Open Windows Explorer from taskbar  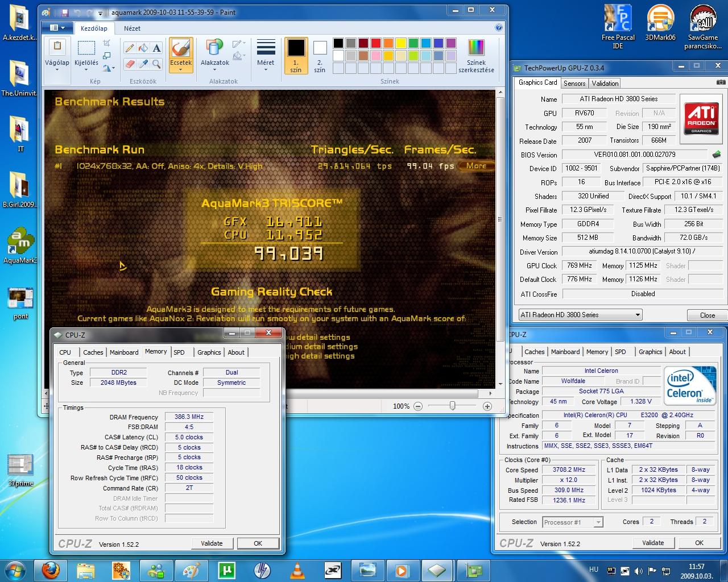click(86, 569)
